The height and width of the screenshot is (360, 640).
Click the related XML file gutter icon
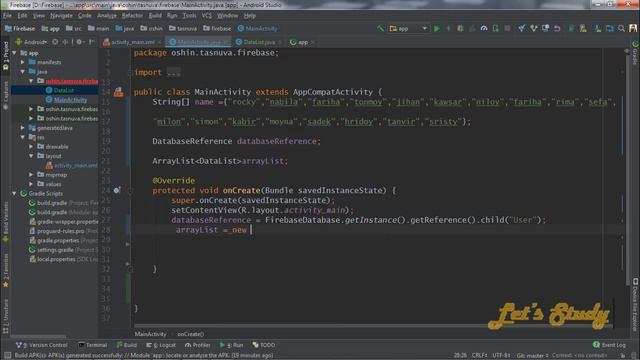[x=118, y=92]
